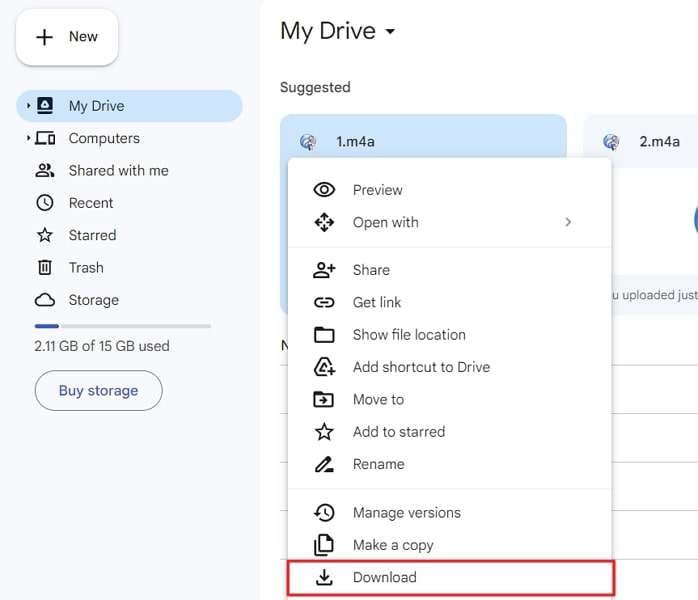Expand the Open with submenu arrow
Screen dimensions: 698x600
[568, 222]
